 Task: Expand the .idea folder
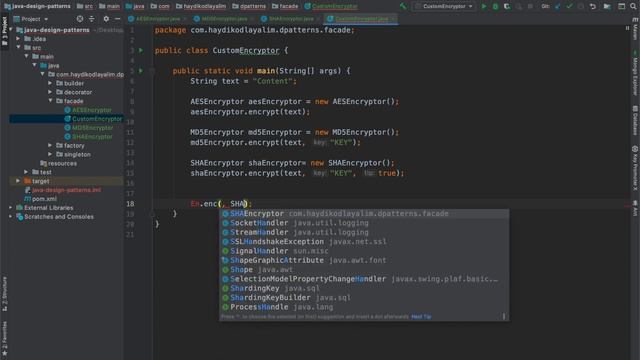coord(18,39)
